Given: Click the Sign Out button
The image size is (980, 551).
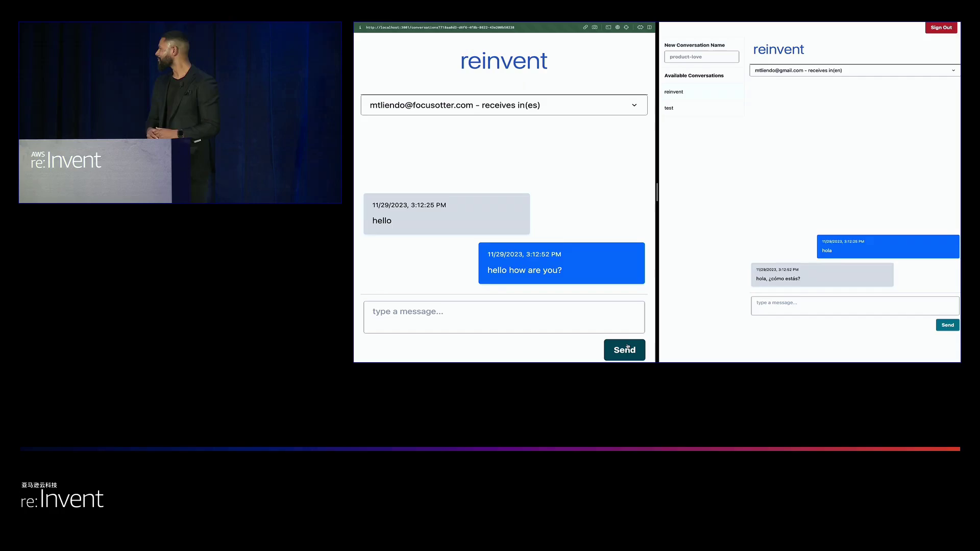Looking at the screenshot, I should 941,28.
